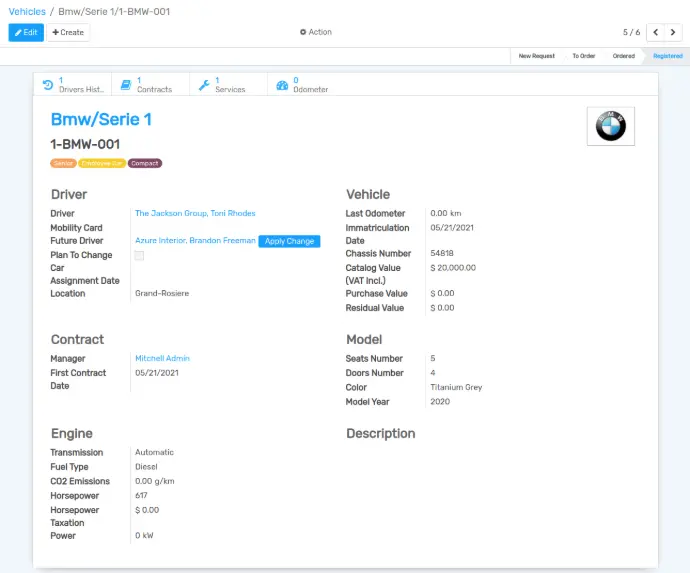
Task: Select the Registered status stage
Action: pos(668,56)
